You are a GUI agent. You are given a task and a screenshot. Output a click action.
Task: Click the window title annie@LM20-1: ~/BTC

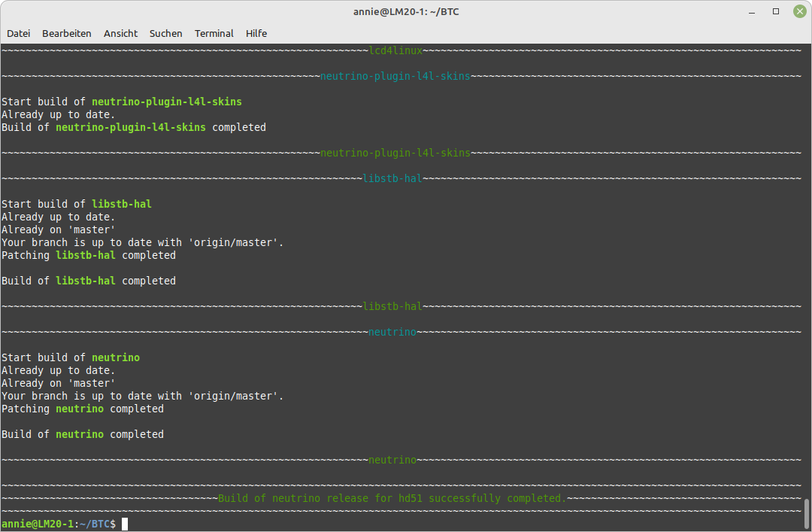point(405,12)
